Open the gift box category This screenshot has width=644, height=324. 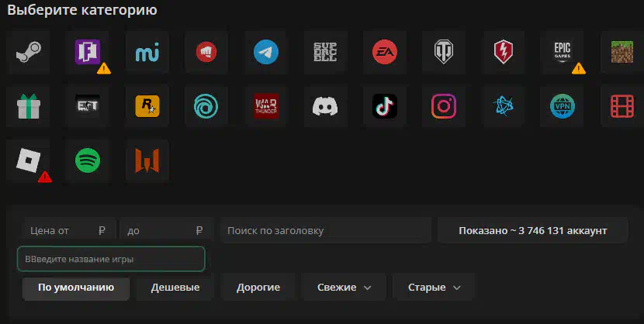(x=28, y=106)
